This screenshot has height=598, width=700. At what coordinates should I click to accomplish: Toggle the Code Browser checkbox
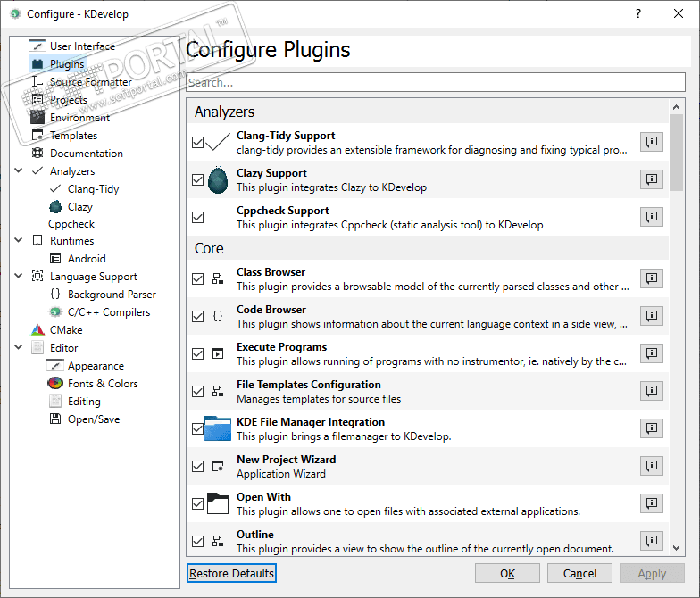pos(198,316)
